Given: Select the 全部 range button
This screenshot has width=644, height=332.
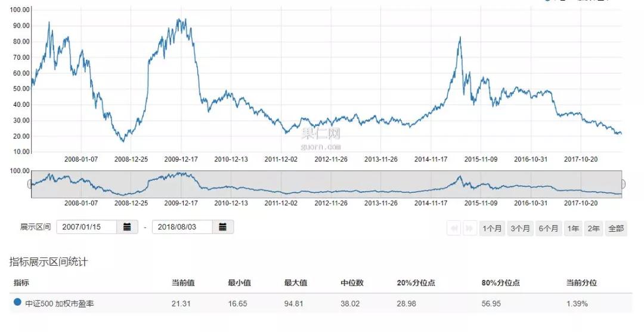Looking at the screenshot, I should pyautogui.click(x=615, y=228).
